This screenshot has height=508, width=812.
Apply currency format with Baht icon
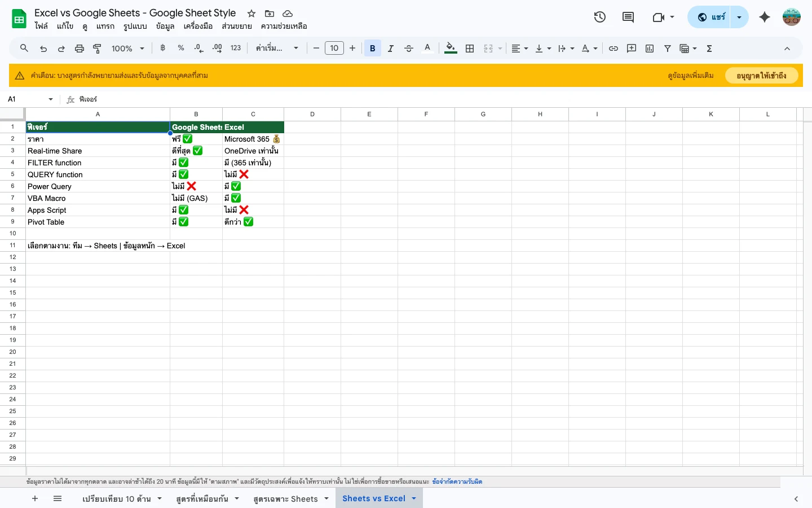pos(162,48)
